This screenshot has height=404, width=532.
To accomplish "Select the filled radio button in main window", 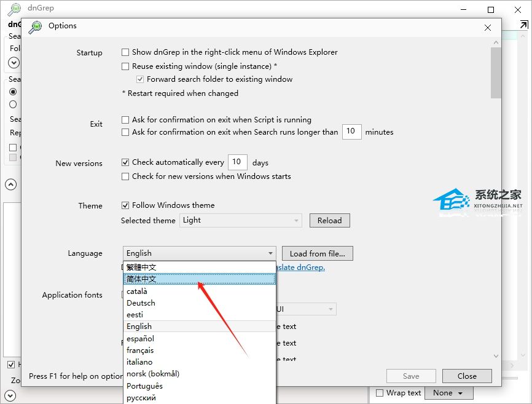I will point(13,92).
